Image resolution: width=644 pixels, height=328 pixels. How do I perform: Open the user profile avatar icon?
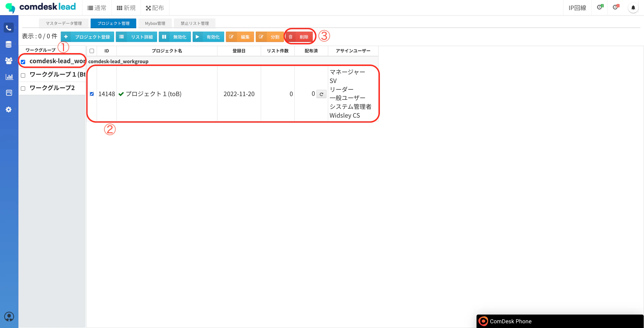coord(9,317)
